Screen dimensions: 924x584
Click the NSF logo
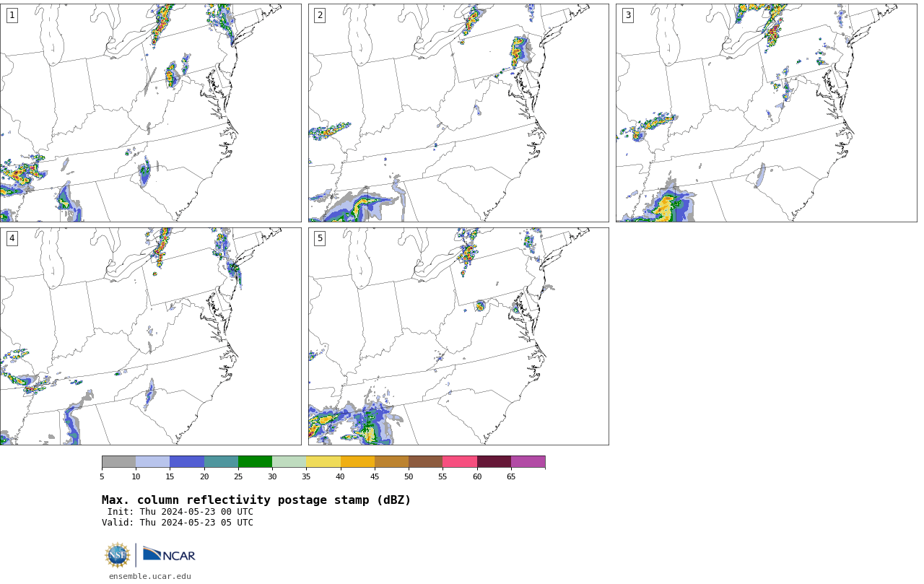(118, 555)
